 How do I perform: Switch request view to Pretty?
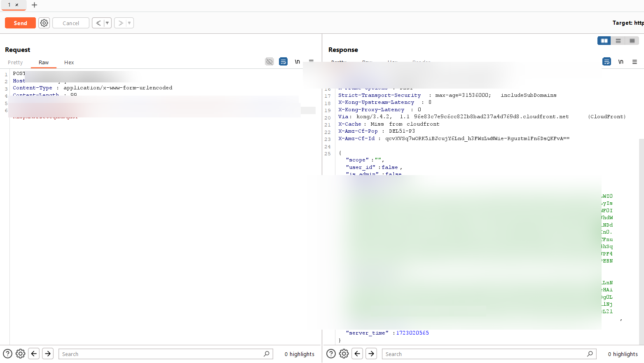tap(15, 63)
